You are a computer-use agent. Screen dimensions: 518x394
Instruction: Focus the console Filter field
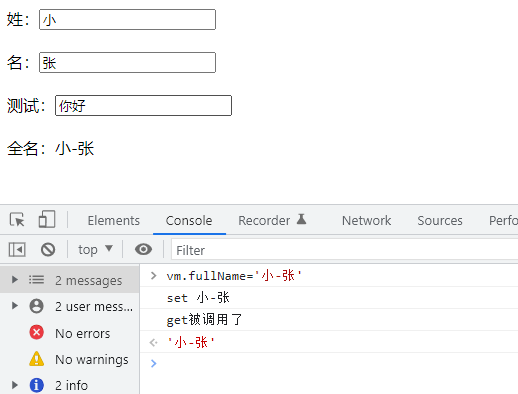click(344, 249)
